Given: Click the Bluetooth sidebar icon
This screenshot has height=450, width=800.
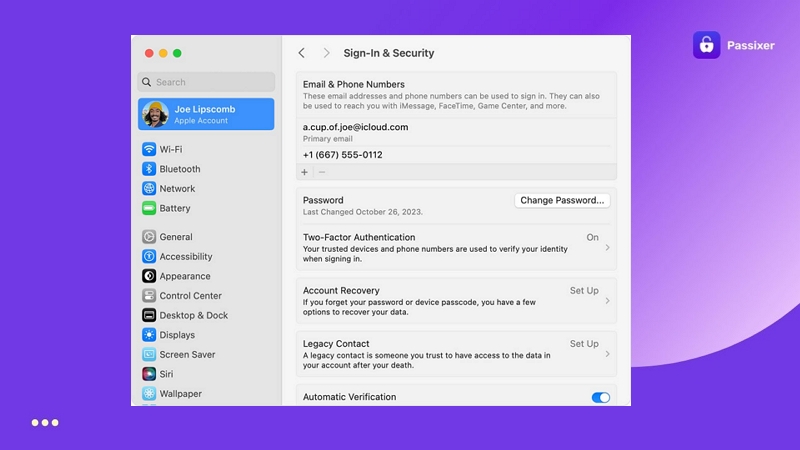Looking at the screenshot, I should 149,169.
